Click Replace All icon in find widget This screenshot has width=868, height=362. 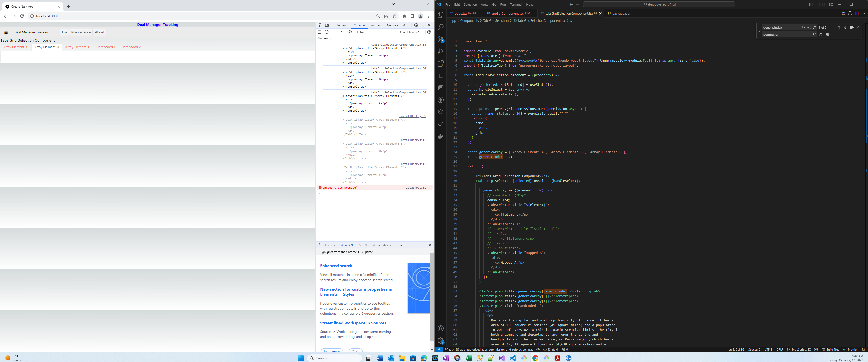827,34
